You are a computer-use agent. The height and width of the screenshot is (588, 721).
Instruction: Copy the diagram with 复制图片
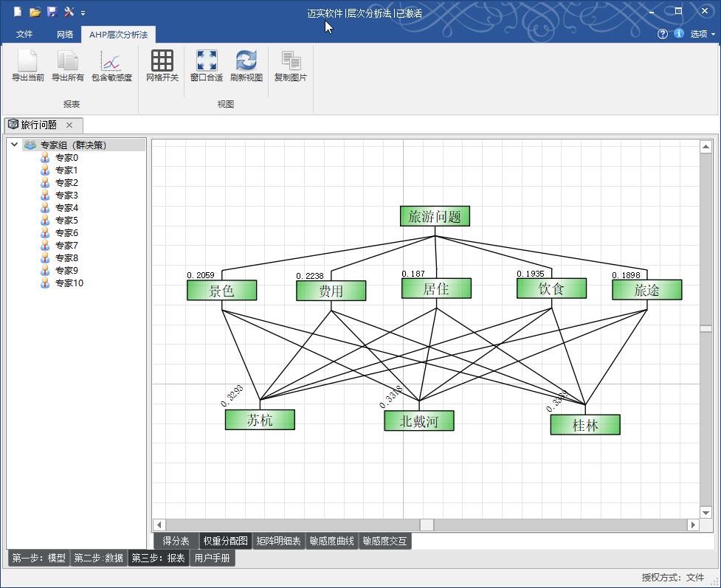click(x=290, y=65)
